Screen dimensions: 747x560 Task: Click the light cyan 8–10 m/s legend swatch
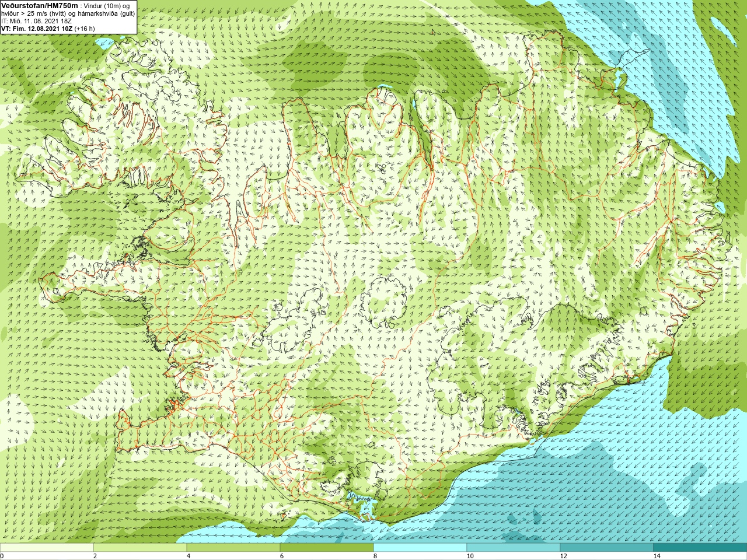click(x=420, y=548)
